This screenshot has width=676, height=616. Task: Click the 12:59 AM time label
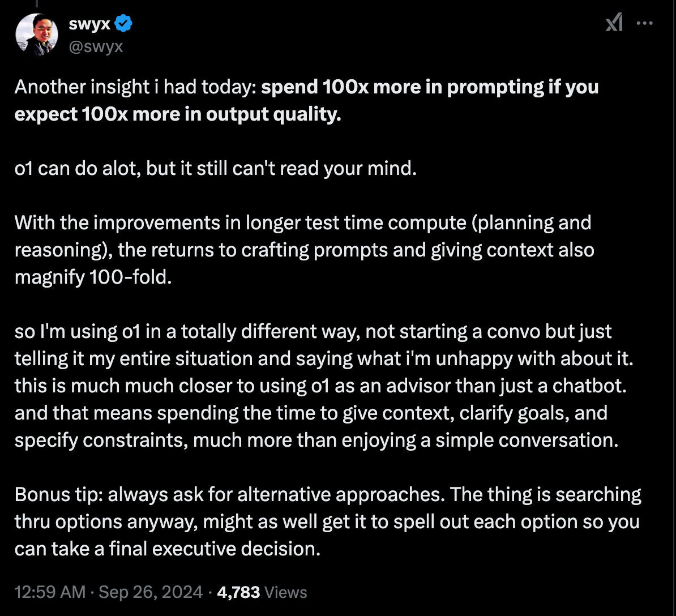(50, 592)
